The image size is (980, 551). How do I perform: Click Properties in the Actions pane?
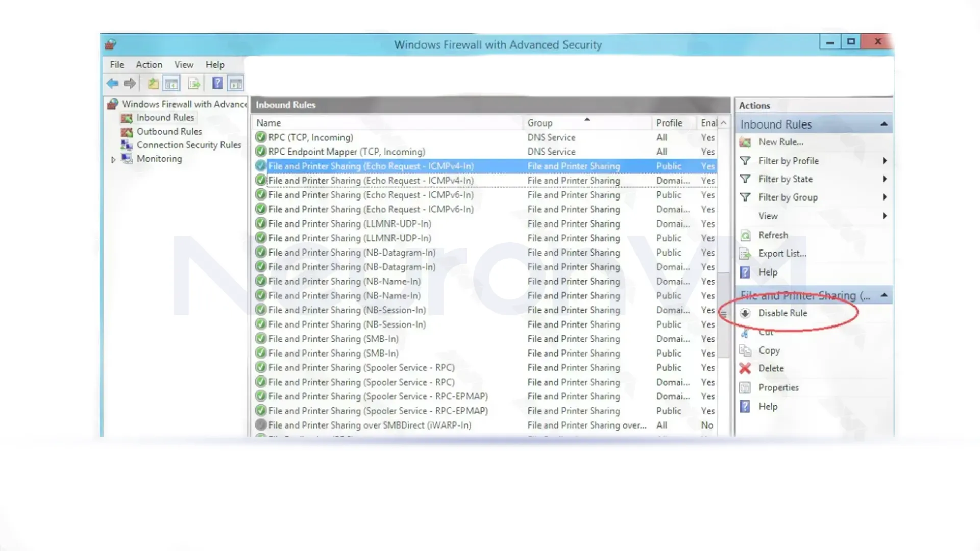tap(778, 387)
